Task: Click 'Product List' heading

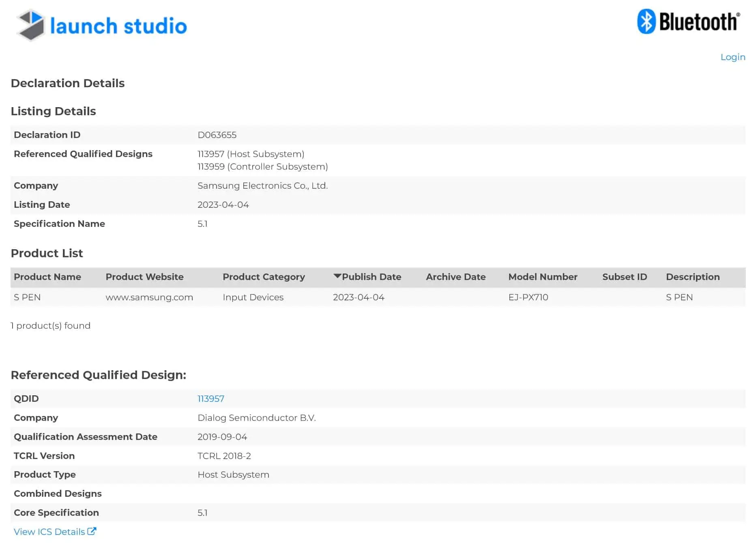Action: click(x=47, y=253)
